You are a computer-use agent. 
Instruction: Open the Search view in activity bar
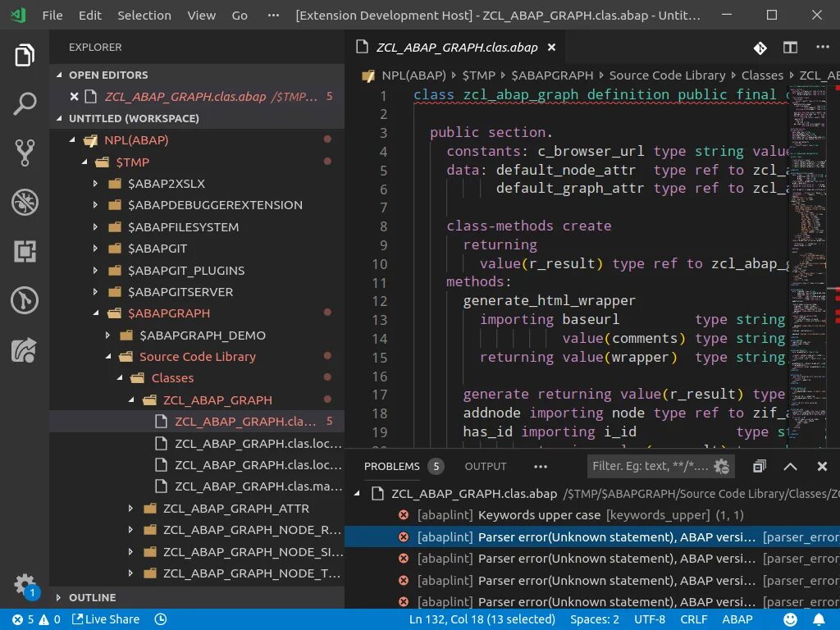pos(25,104)
